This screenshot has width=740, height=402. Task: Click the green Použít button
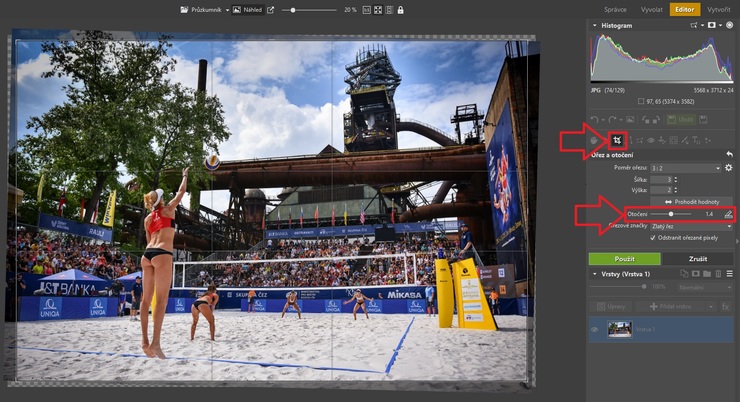(x=624, y=258)
